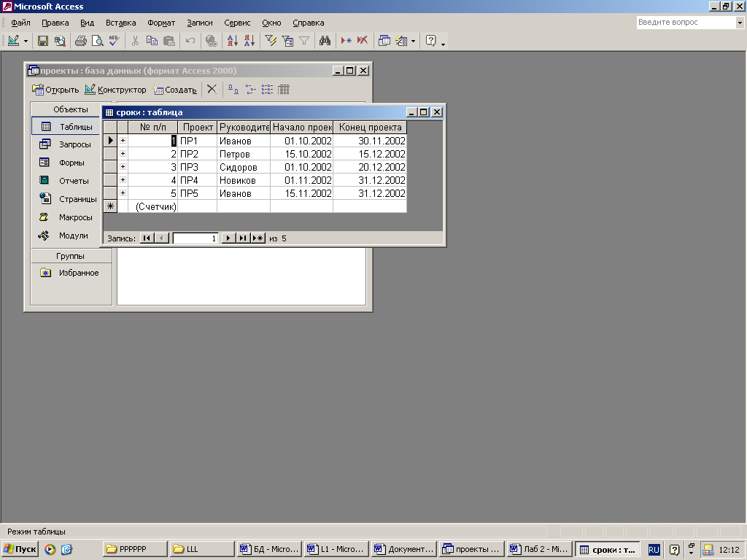Go to the last record navigation button
Screen dimensions: 747x560
(x=243, y=238)
